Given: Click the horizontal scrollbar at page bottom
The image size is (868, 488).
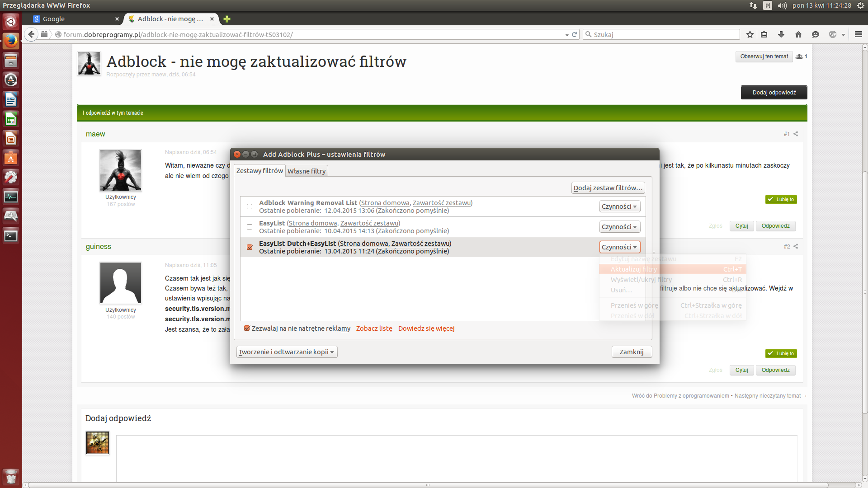Looking at the screenshot, I should coord(427,485).
